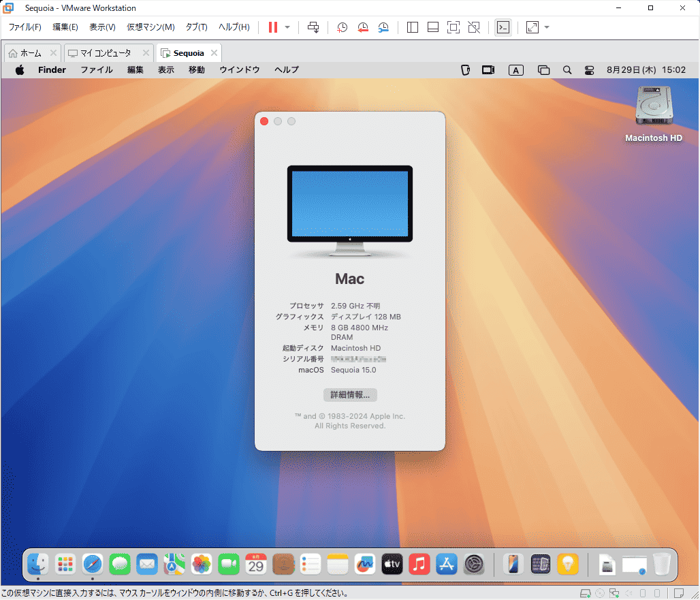This screenshot has height=600, width=700.
Task: Enter full screen mode in VMware
Action: [453, 27]
